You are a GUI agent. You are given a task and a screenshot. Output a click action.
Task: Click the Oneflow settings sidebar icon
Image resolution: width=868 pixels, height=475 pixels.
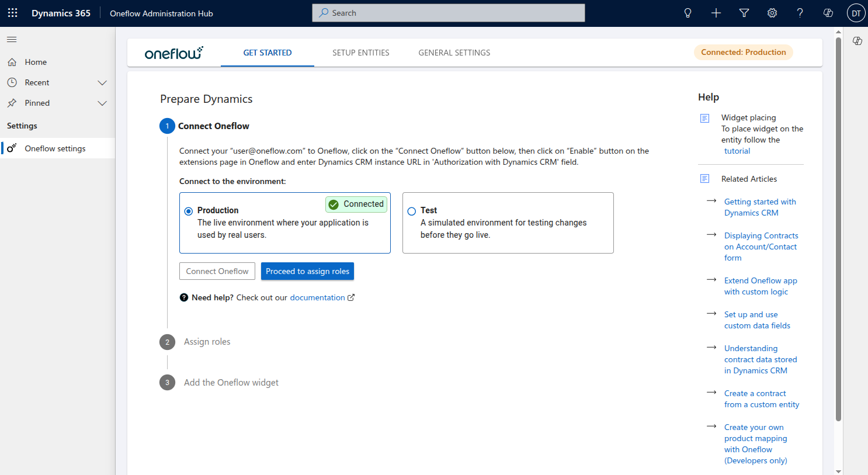tap(12, 148)
